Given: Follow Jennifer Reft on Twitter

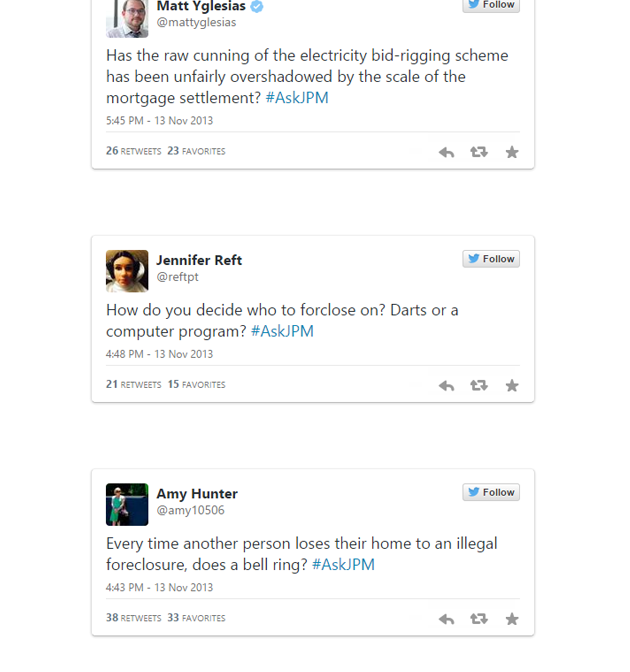Looking at the screenshot, I should (491, 259).
